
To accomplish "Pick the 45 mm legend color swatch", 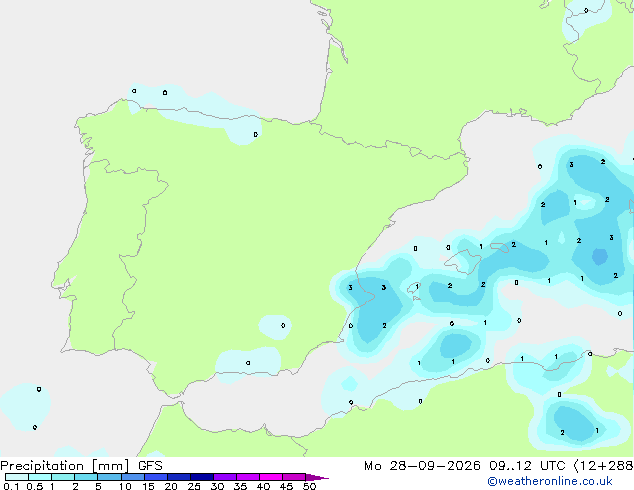I will 294,477.
